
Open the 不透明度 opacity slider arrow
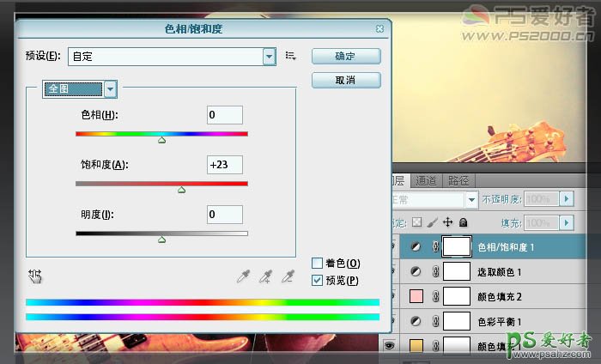pos(566,199)
